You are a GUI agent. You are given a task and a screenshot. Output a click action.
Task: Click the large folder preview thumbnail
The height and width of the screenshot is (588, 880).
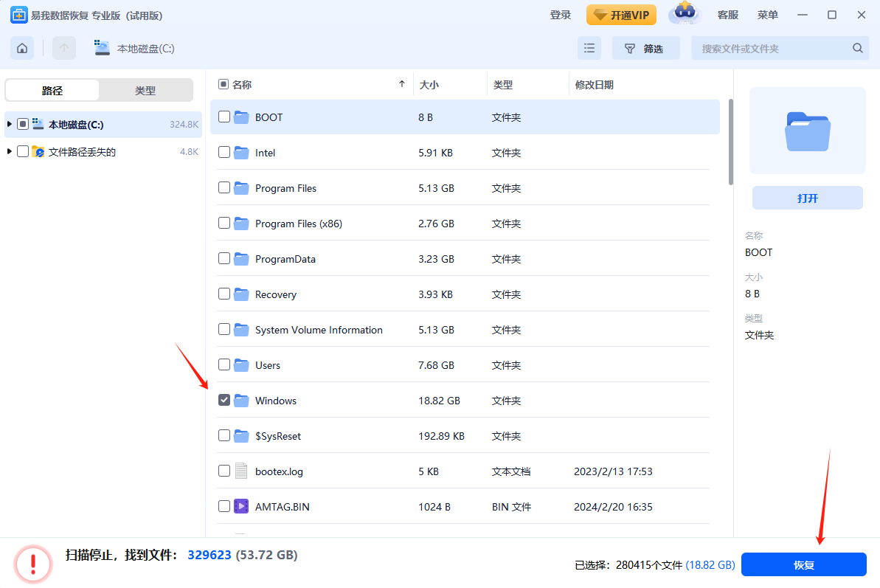[x=807, y=131]
